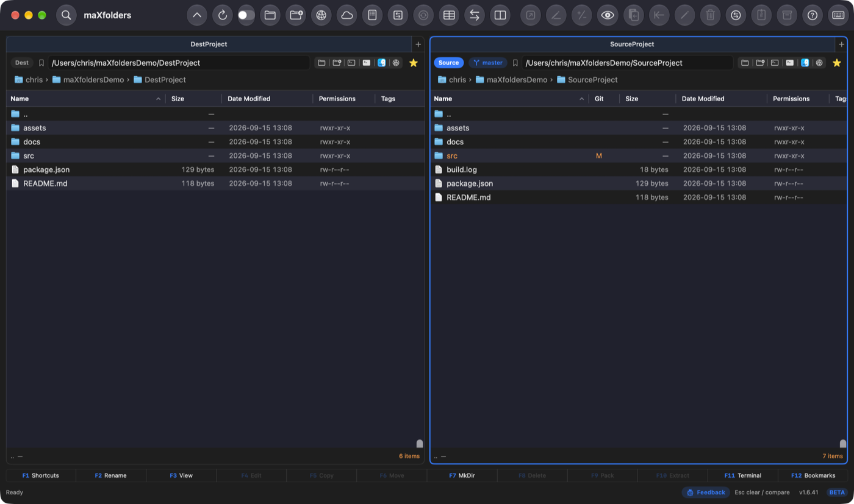This screenshot has height=504, width=854.
Task: Click the open folder toolbar icon
Action: click(270, 15)
